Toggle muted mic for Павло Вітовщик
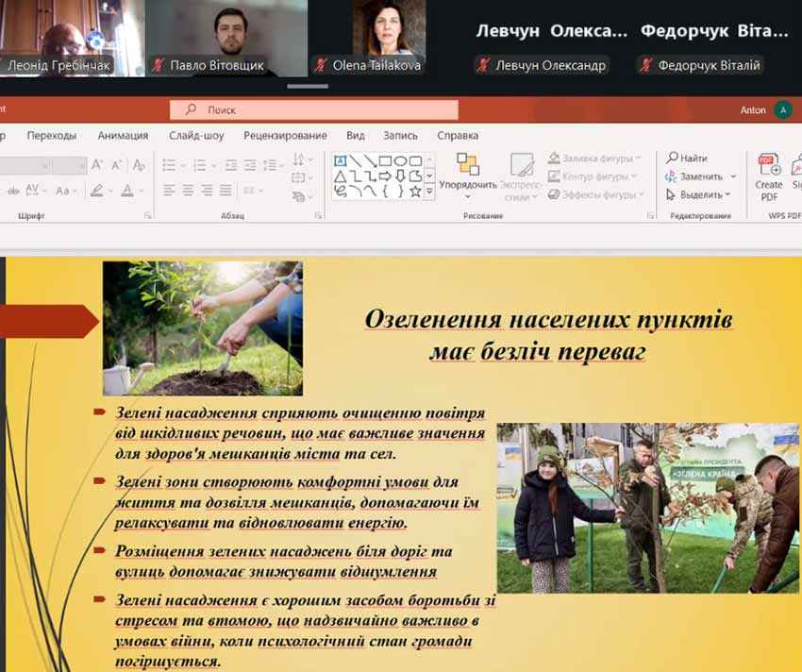Viewport: 802px width, 672px height. click(x=159, y=65)
